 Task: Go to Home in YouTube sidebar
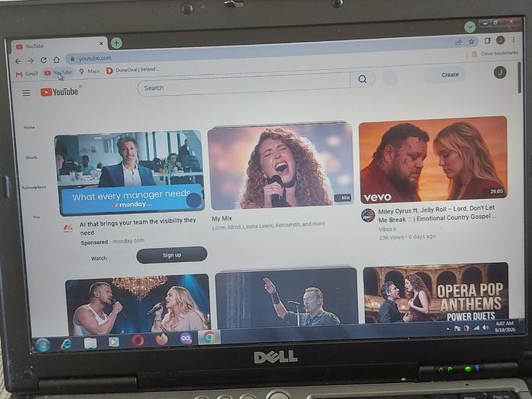point(29,127)
